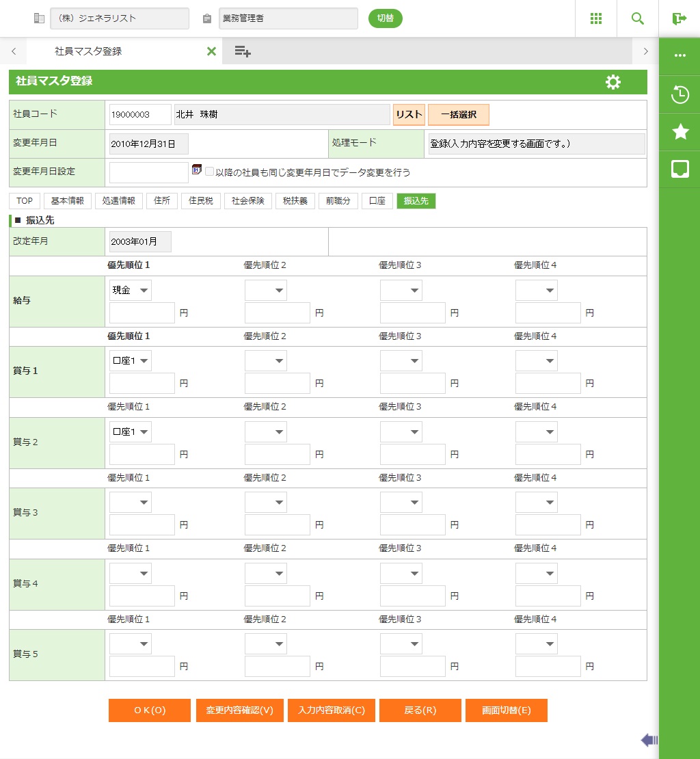The width and height of the screenshot is (700, 759).
Task: Open the settings gear in the form header
Action: tap(613, 82)
